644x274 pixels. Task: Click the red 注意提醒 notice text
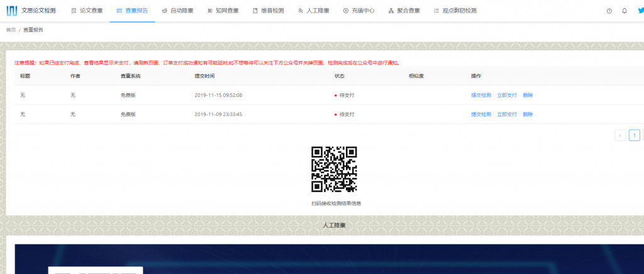coord(208,63)
